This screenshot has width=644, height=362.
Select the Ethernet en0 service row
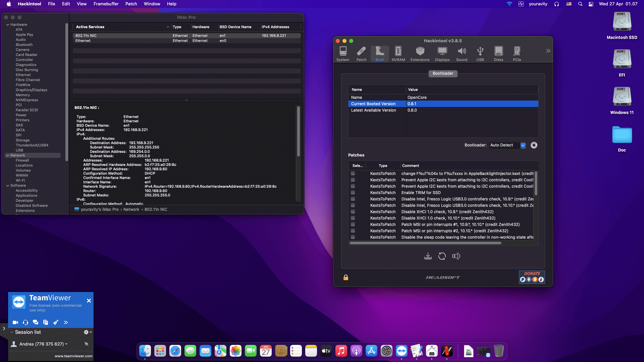point(186,41)
